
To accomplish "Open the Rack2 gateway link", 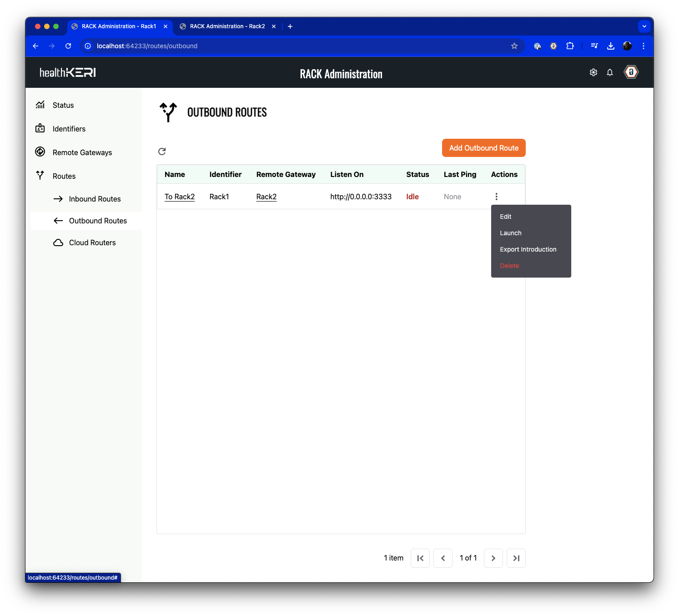I will coord(267,197).
